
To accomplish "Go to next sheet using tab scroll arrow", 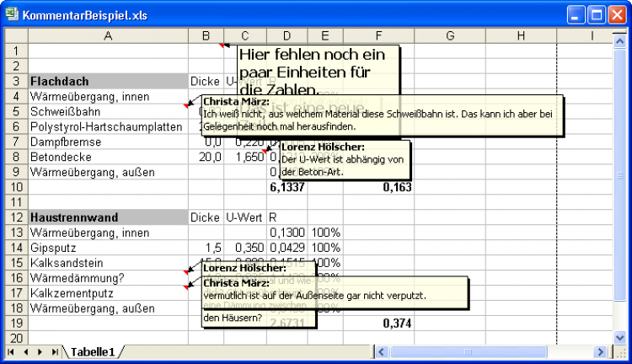I will (40, 351).
